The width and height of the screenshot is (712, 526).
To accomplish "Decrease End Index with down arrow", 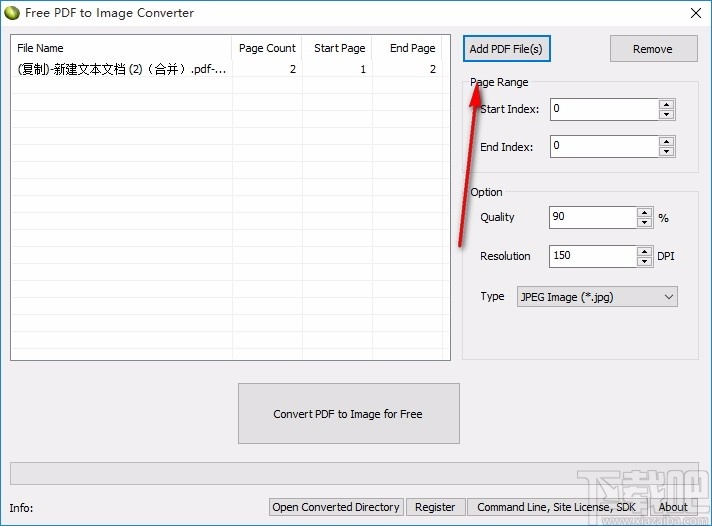I will coord(667,152).
